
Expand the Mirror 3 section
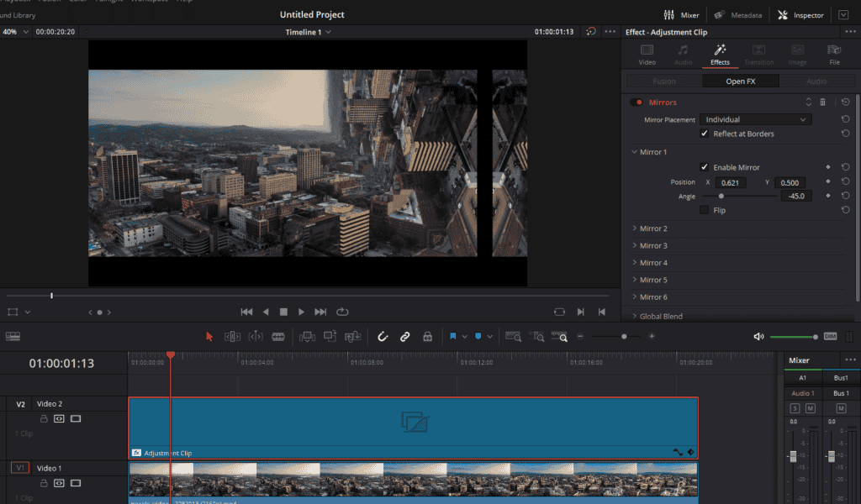[x=634, y=245]
